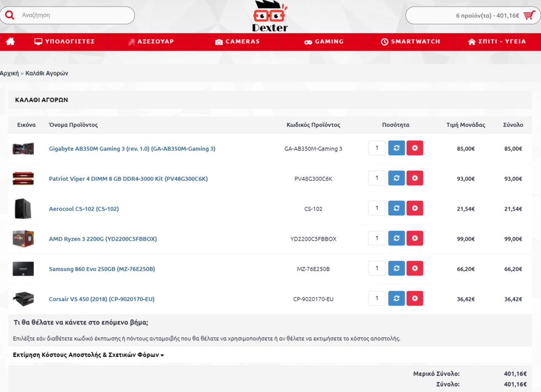
Task: Open the Dexter logo homepage
Action: click(x=270, y=16)
